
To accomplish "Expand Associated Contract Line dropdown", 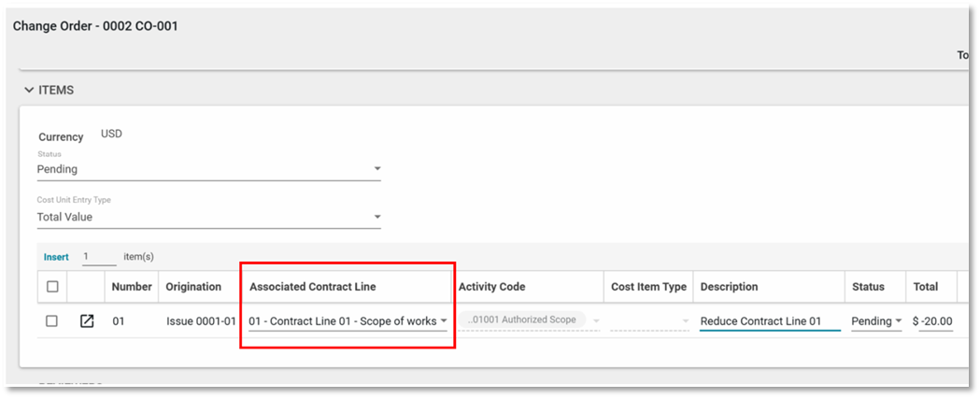I will click(x=443, y=321).
